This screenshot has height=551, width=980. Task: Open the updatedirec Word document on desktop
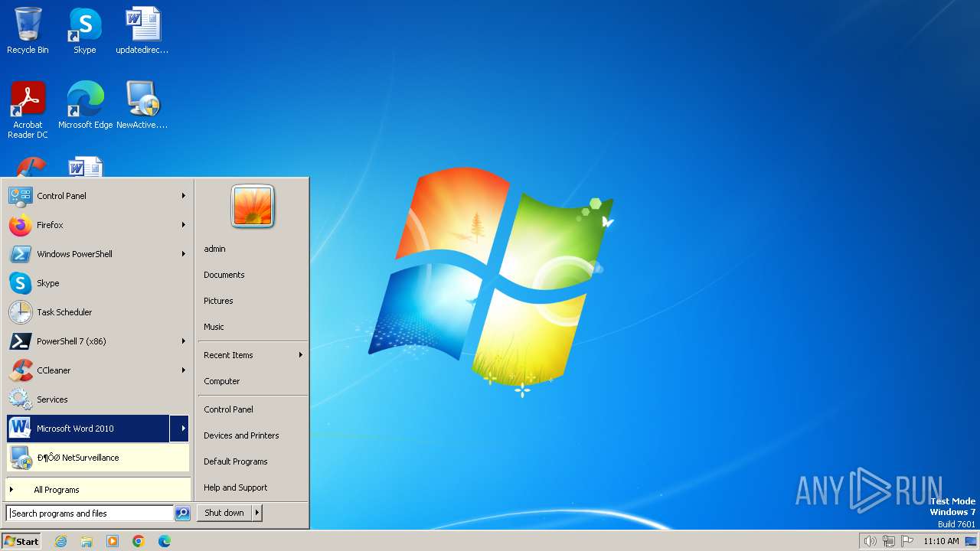coord(142,31)
